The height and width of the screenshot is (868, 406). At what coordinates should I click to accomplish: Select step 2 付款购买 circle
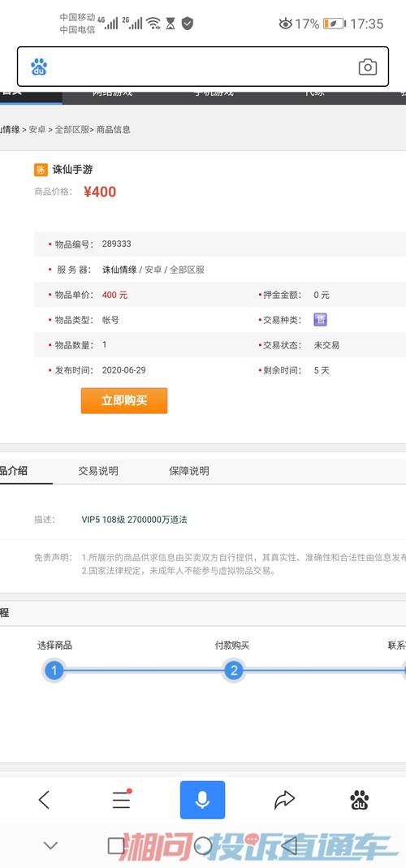click(234, 671)
